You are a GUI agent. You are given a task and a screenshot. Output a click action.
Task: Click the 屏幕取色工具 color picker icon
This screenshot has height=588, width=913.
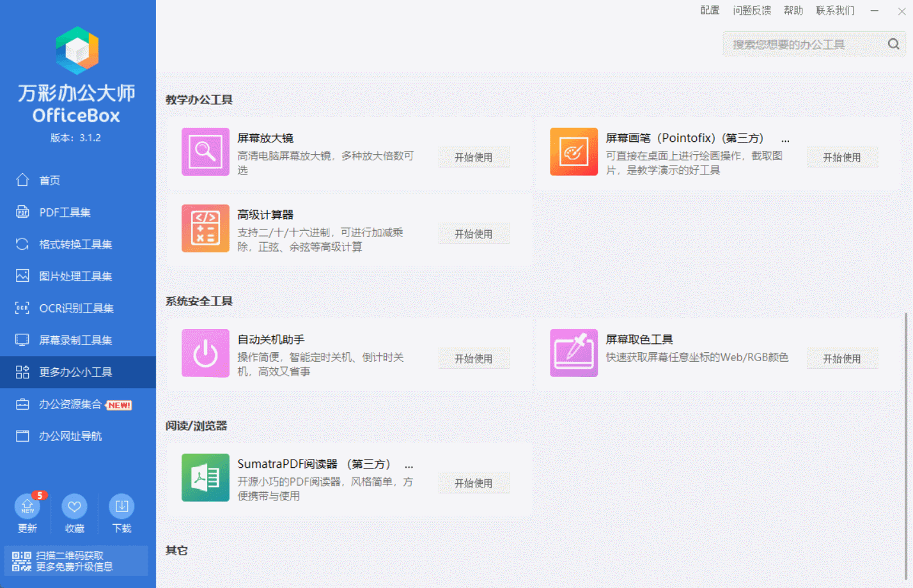pos(574,353)
